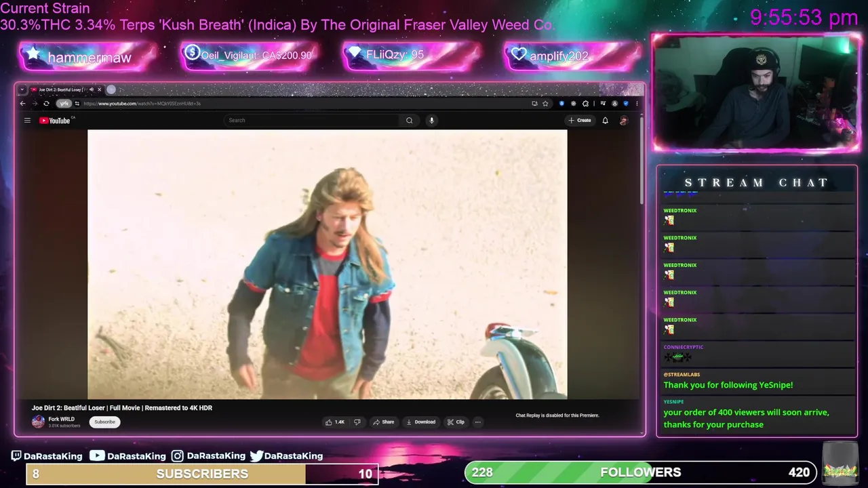The height and width of the screenshot is (488, 868).
Task: Open the YouTube hamburger guide menu
Action: coord(27,121)
